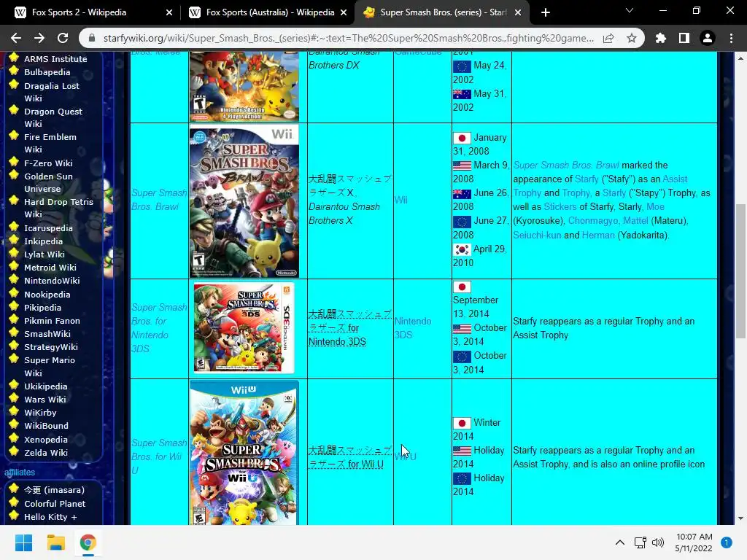This screenshot has height=560, width=747.
Task: Follow the Nintendo 3DS platform link
Action: tap(413, 328)
